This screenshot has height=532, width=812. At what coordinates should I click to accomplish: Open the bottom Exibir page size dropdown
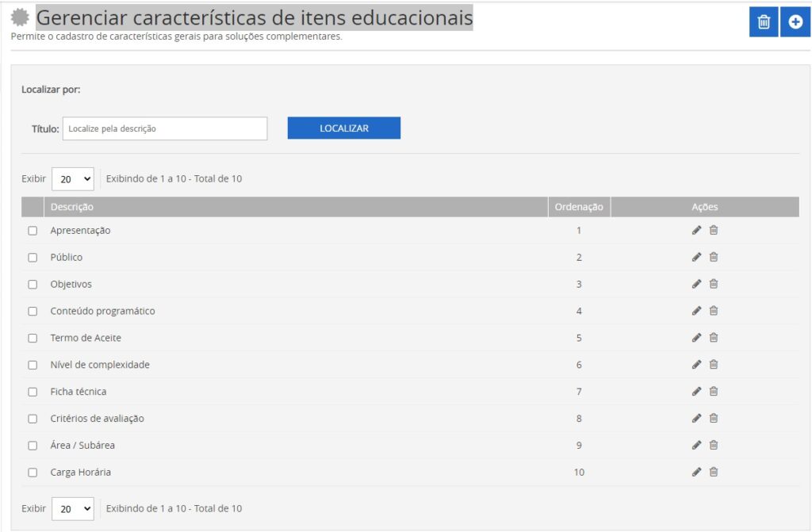(73, 508)
